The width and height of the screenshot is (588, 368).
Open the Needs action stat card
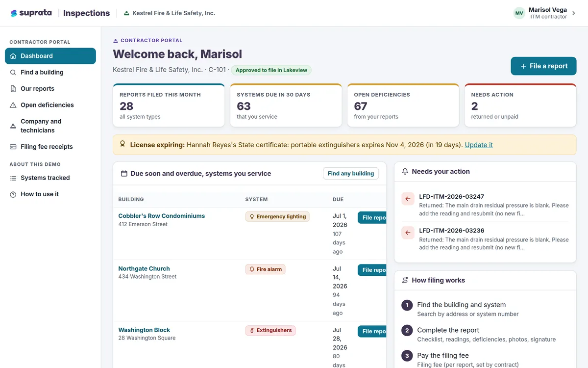pos(520,105)
